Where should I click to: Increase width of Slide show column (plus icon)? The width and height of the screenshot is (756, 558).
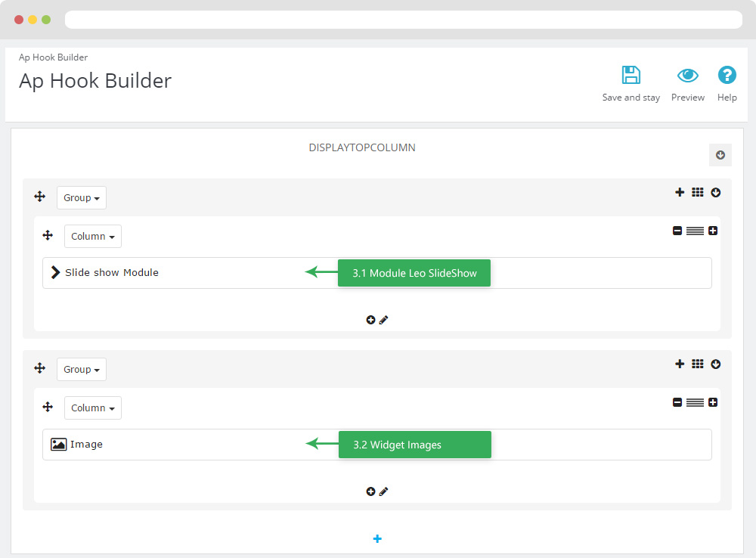[x=713, y=231]
